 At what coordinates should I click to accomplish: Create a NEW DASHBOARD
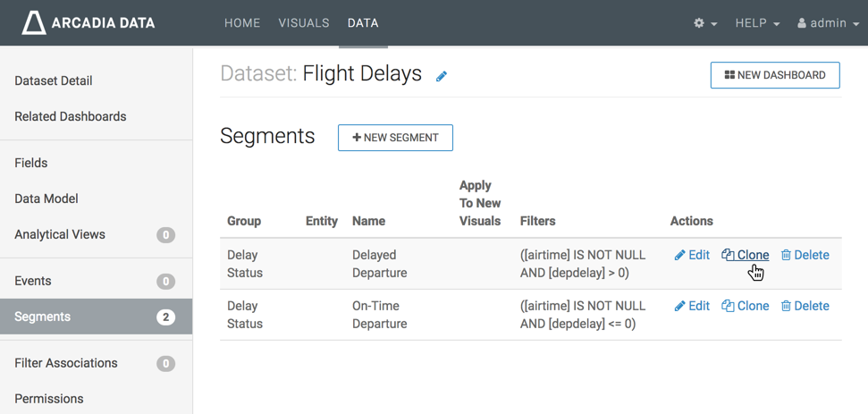pyautogui.click(x=774, y=75)
